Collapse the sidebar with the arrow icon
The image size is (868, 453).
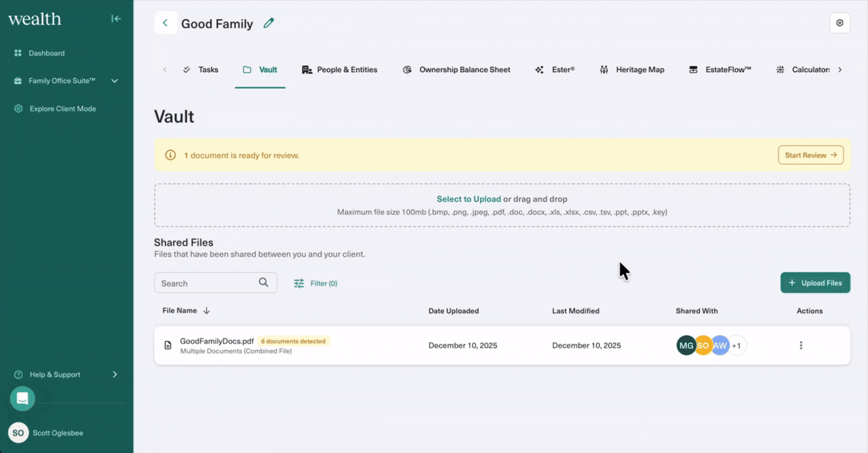[x=116, y=19]
